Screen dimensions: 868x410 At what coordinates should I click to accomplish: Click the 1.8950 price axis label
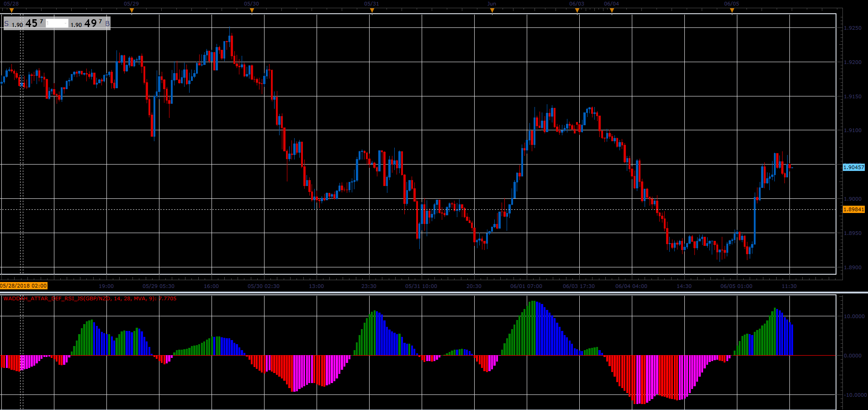pos(852,233)
